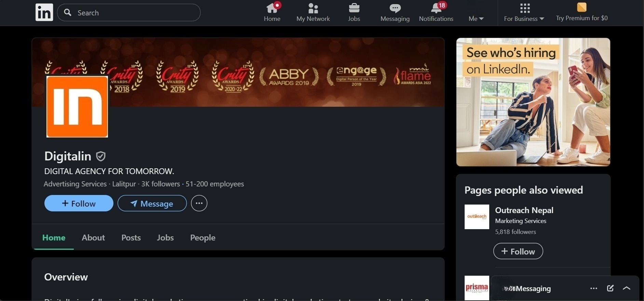Open Messaging bar three-dot options
Image resolution: width=644 pixels, height=301 pixels.
594,288
